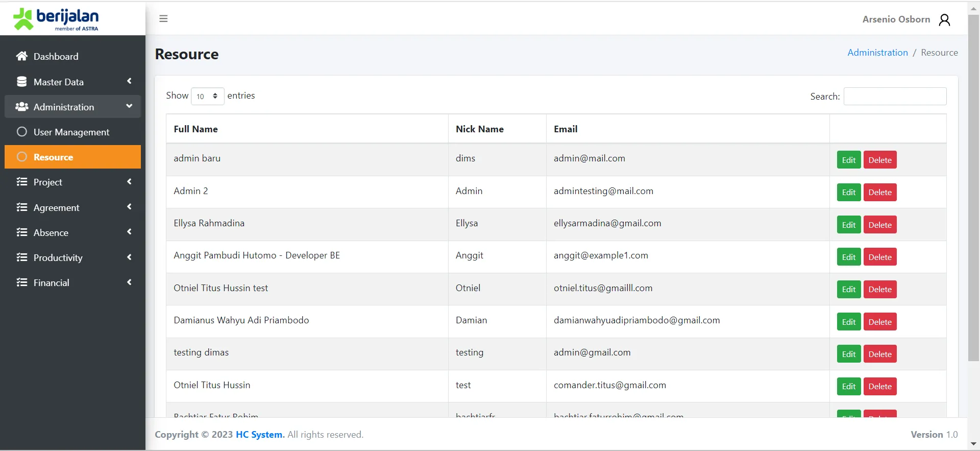Image resolution: width=980 pixels, height=451 pixels.
Task: Click the Project list icon
Action: tap(21, 182)
